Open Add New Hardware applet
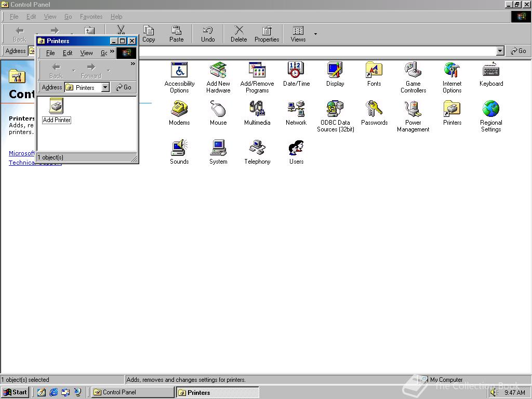Viewport: 532px width, 399px height. 218,77
